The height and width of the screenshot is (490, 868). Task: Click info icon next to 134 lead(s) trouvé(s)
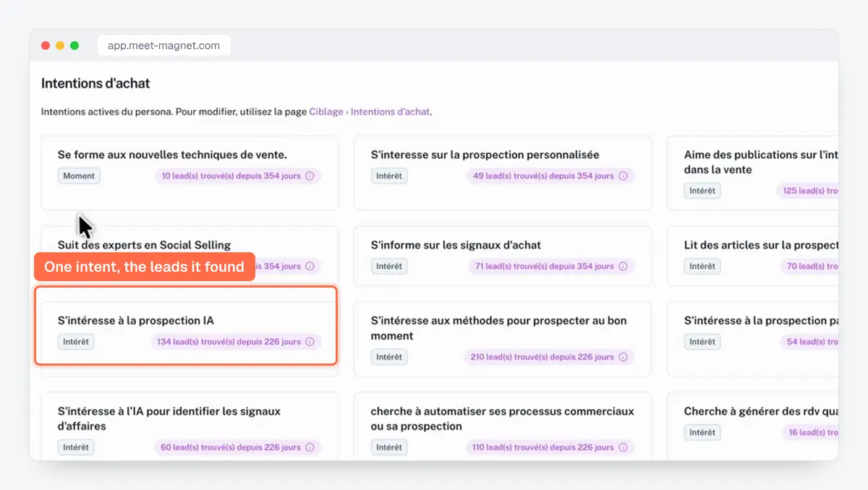[x=310, y=342]
